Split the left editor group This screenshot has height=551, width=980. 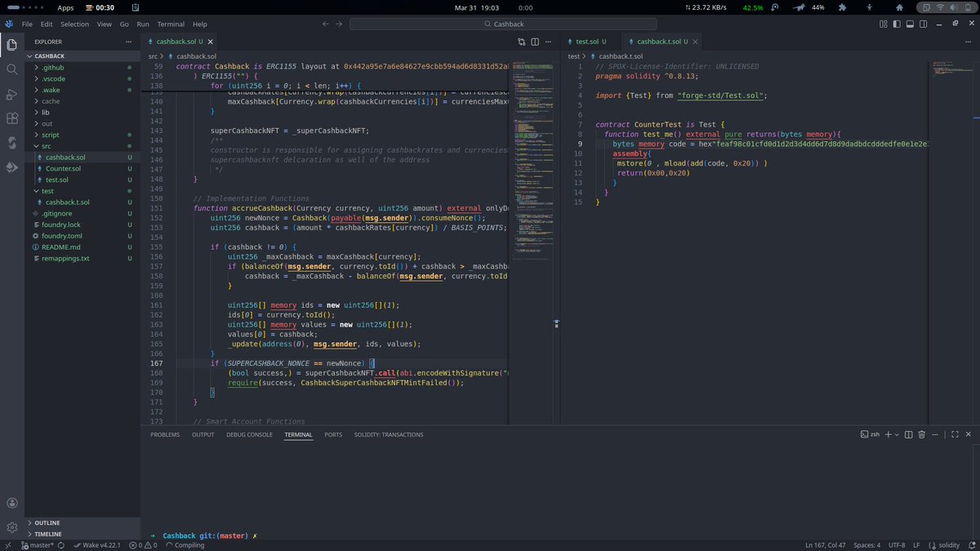point(535,40)
